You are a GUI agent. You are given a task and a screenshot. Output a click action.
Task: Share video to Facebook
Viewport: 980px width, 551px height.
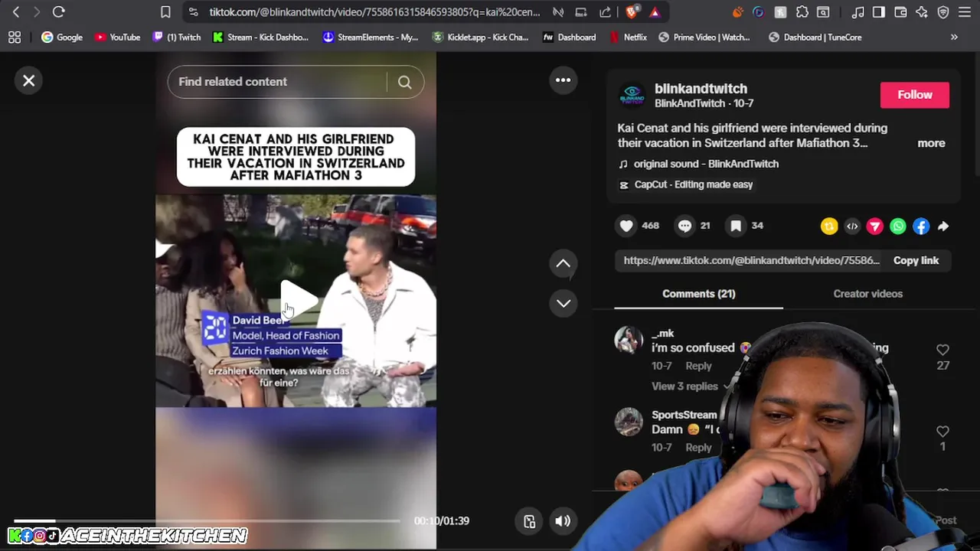(921, 227)
